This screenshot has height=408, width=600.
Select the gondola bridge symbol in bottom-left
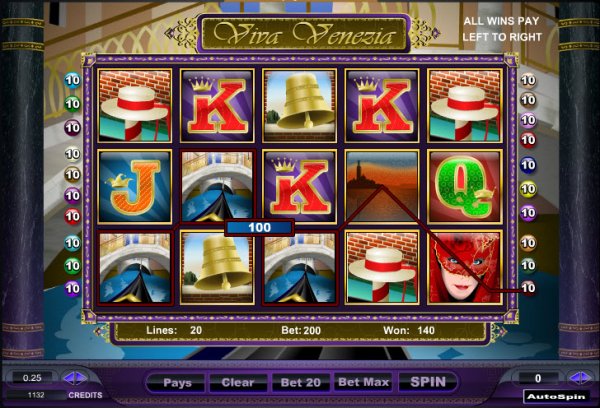click(x=135, y=268)
